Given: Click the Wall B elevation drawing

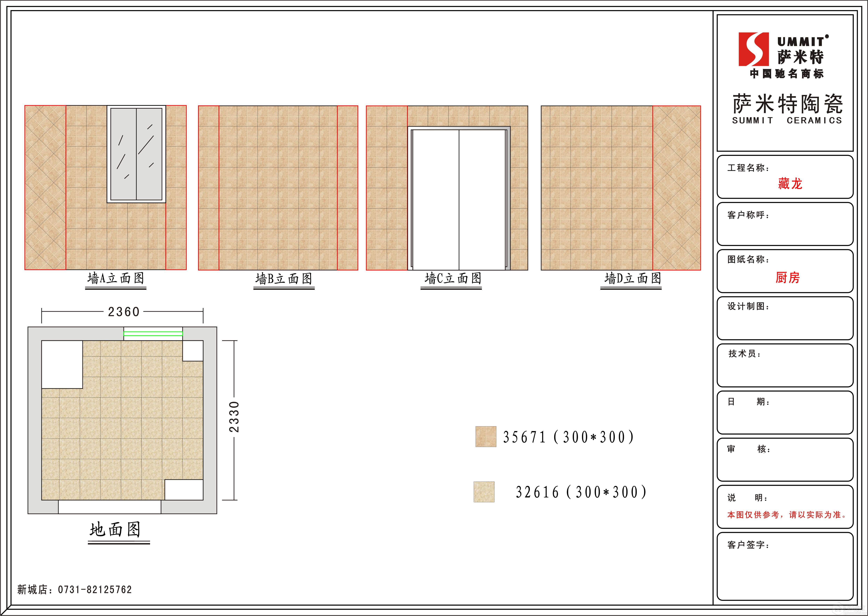Looking at the screenshot, I should point(278,188).
